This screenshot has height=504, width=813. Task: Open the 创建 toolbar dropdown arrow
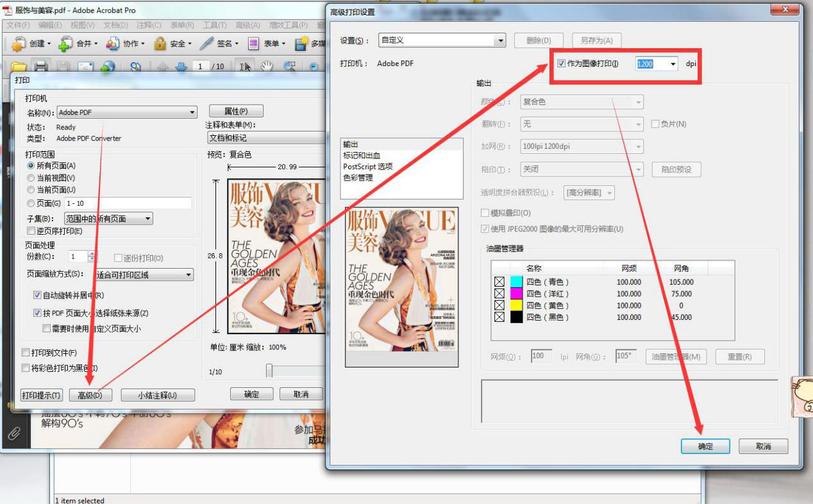point(49,44)
